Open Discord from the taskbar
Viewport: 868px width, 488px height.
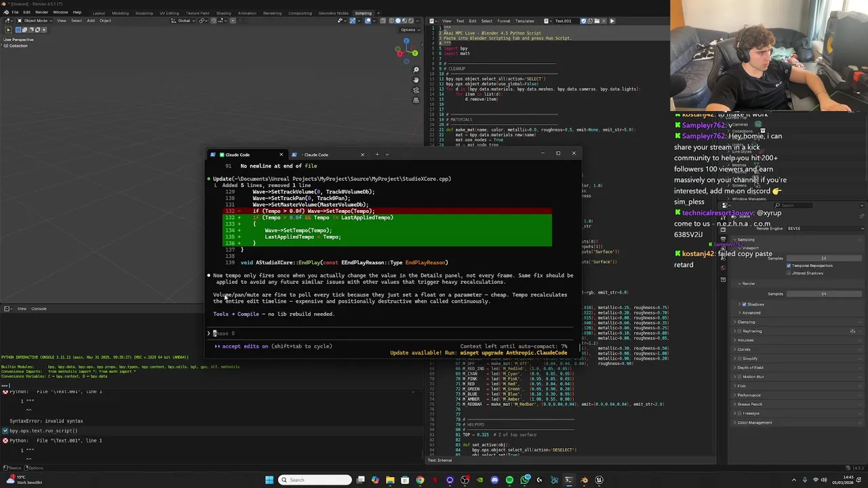pos(494,480)
